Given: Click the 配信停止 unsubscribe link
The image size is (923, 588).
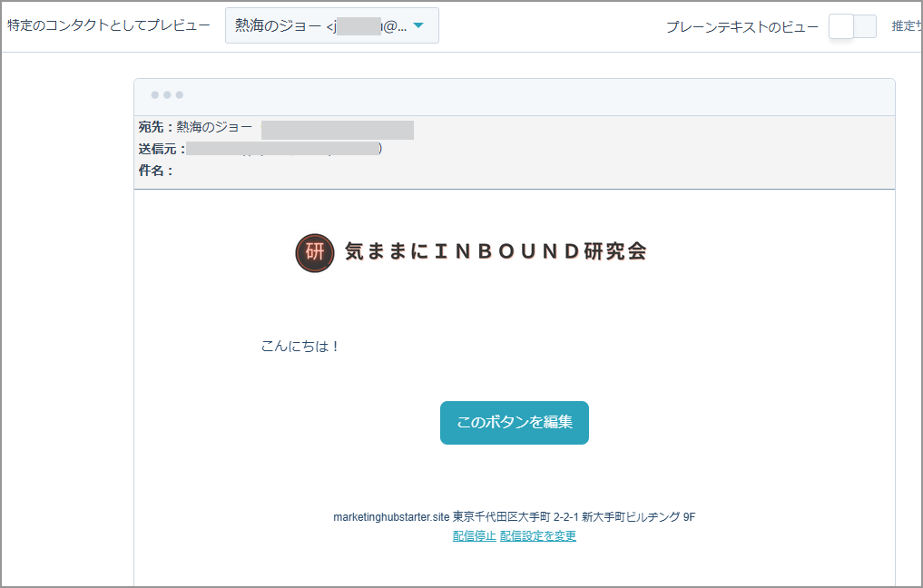Looking at the screenshot, I should click(x=475, y=535).
